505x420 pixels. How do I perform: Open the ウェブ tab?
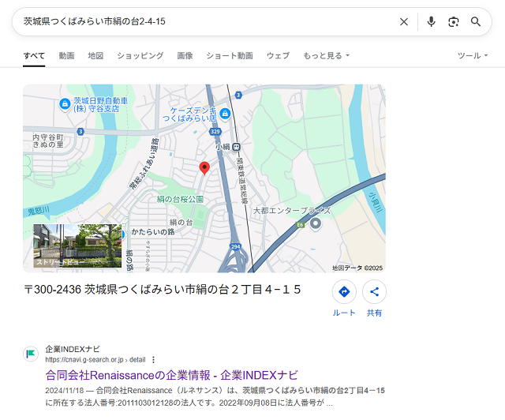(x=278, y=56)
